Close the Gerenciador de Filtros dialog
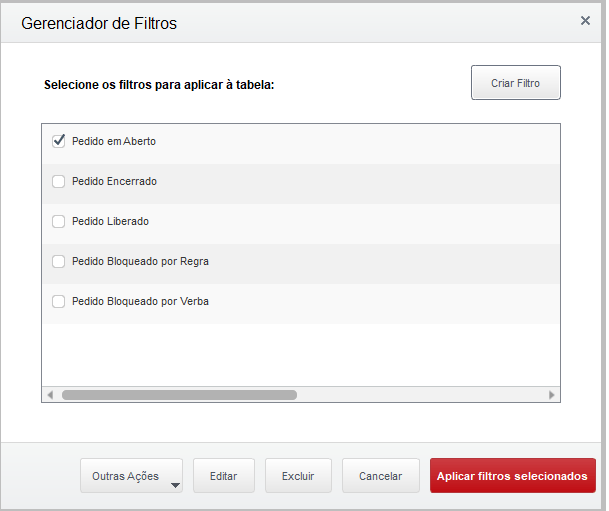This screenshot has height=511, width=609. click(x=585, y=20)
